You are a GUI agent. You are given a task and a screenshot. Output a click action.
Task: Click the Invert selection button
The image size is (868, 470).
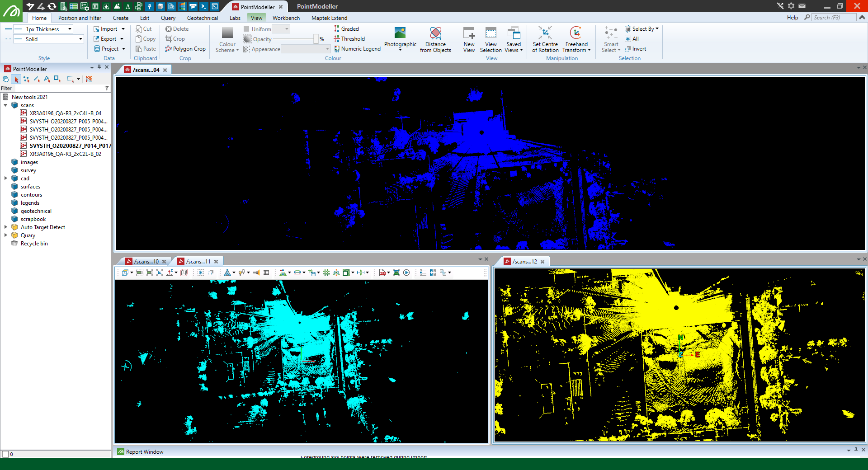point(636,49)
